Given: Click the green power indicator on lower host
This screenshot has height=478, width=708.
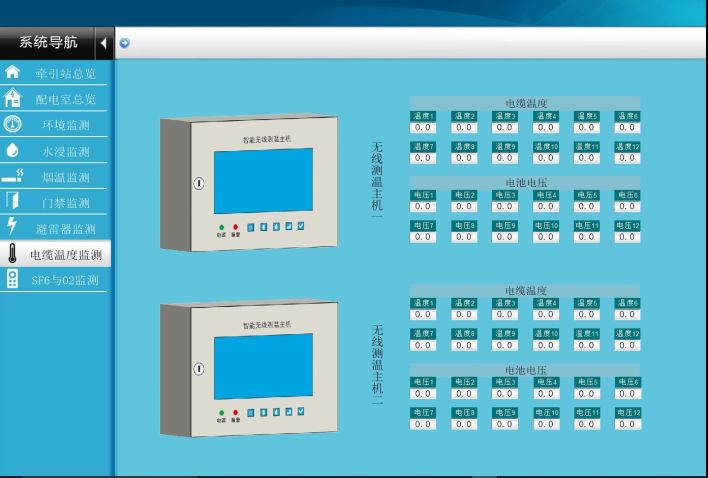Looking at the screenshot, I should point(221,413).
